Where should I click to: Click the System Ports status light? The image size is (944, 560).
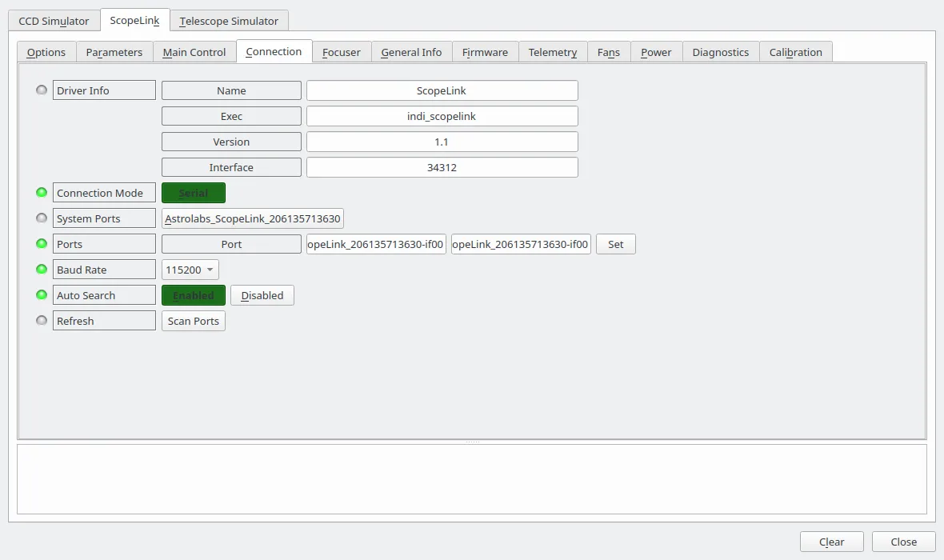[42, 218]
